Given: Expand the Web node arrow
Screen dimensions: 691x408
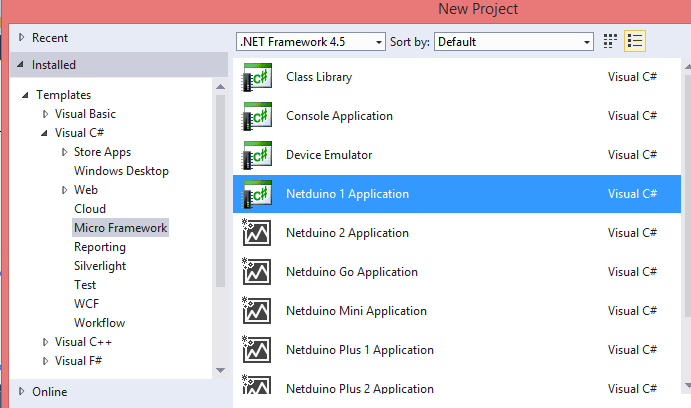Looking at the screenshot, I should (64, 190).
